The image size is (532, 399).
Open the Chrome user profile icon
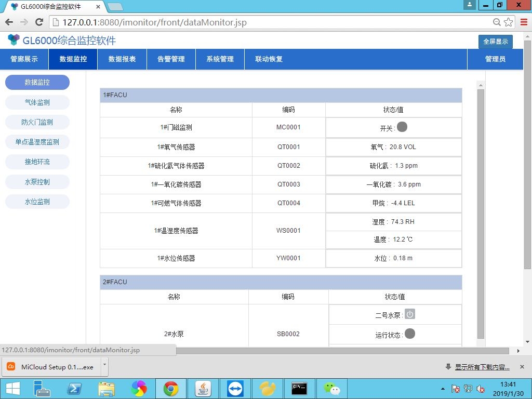tap(470, 5)
